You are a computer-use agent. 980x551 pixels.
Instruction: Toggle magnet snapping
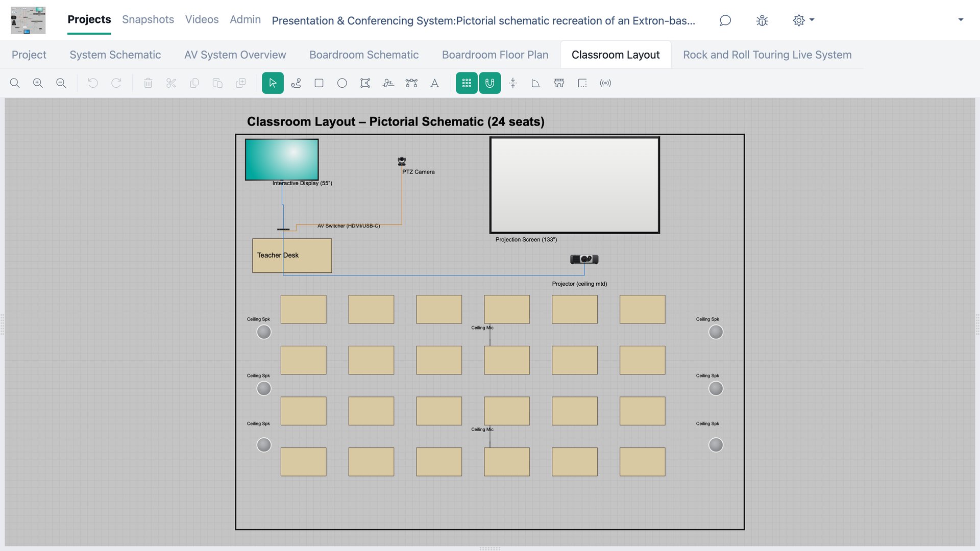click(489, 83)
